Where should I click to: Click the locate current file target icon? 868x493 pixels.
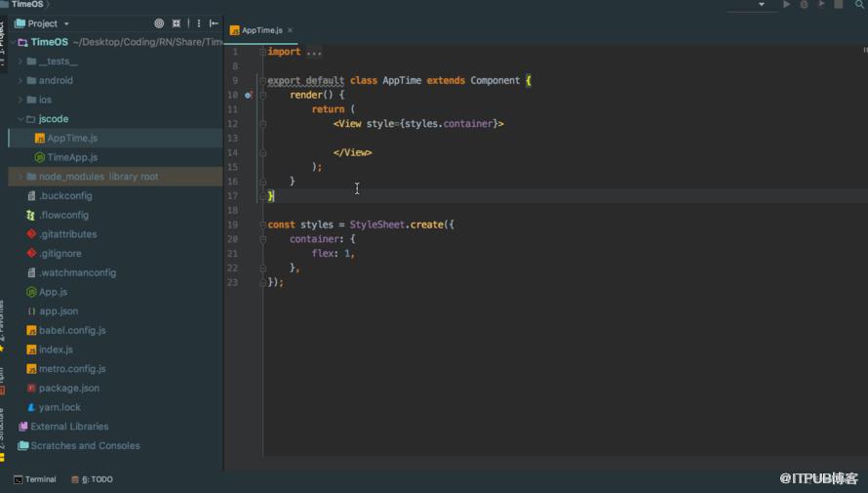(159, 23)
